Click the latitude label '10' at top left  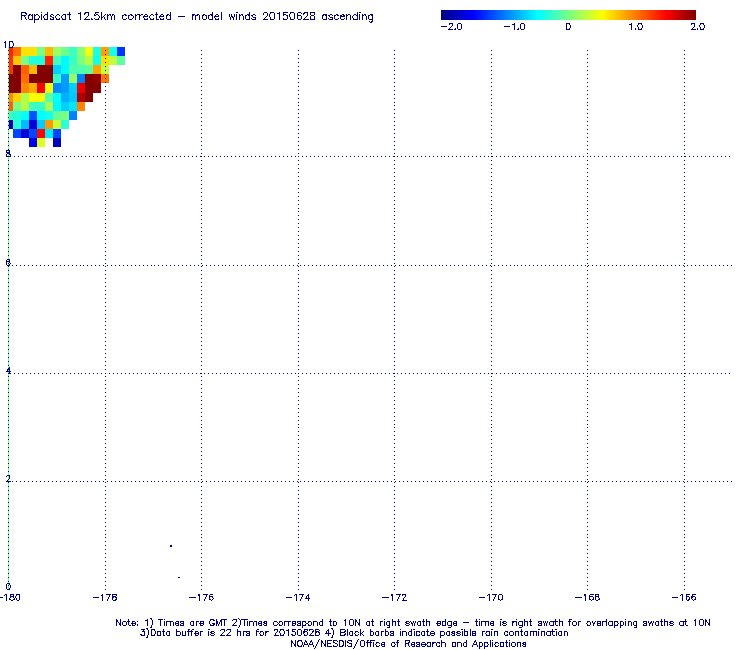(8, 44)
